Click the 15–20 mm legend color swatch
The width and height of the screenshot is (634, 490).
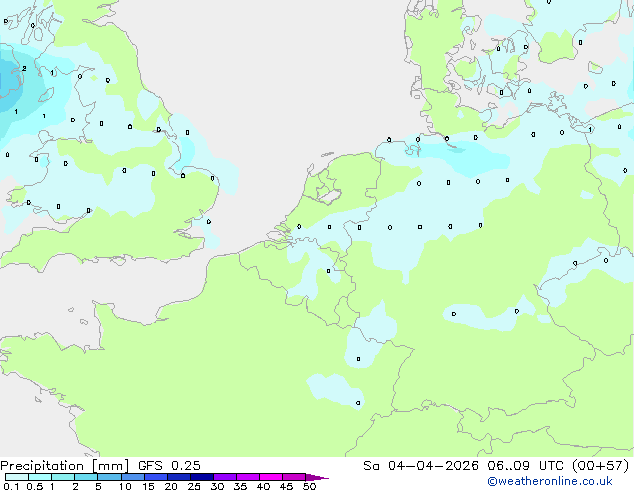(155, 477)
